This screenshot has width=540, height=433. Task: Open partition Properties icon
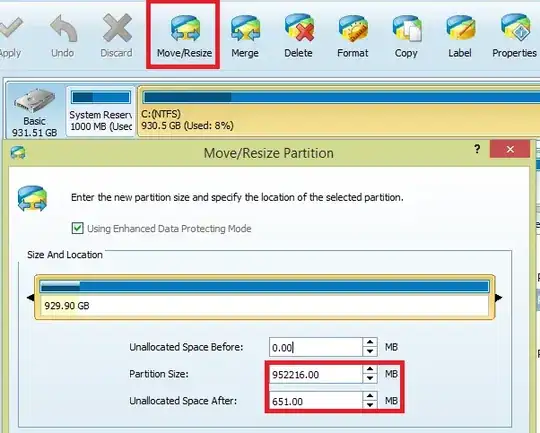516,28
